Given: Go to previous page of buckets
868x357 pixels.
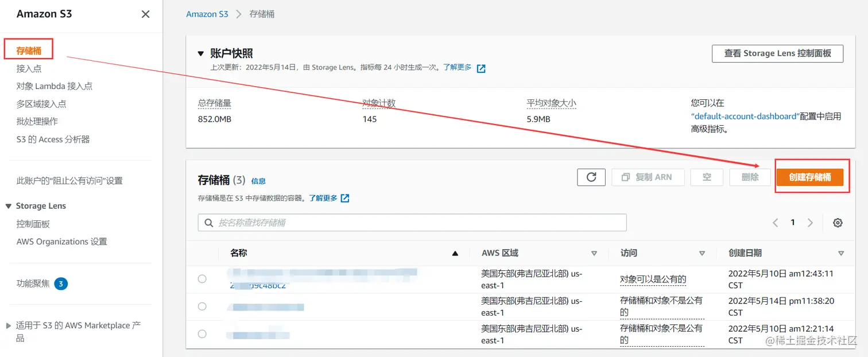Looking at the screenshot, I should [x=775, y=223].
